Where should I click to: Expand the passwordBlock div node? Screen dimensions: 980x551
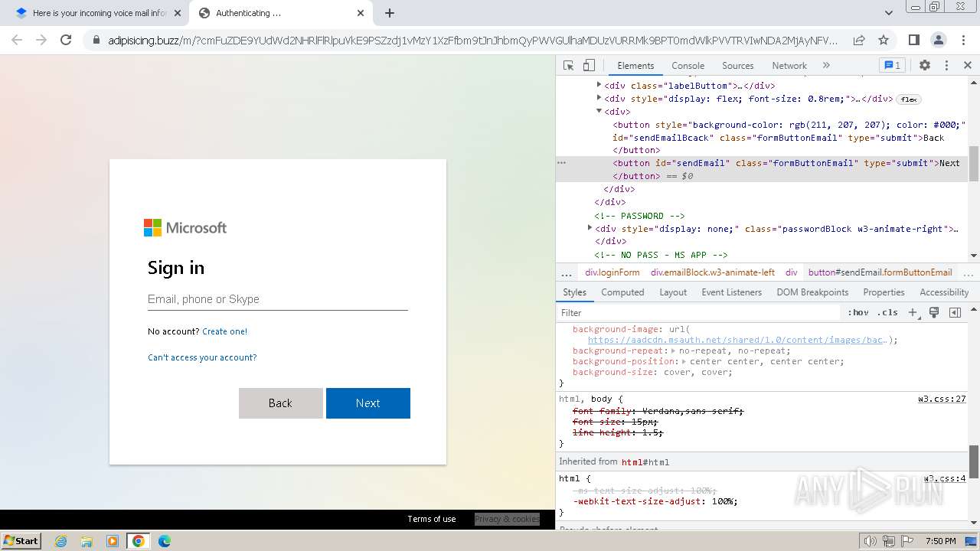pos(590,228)
